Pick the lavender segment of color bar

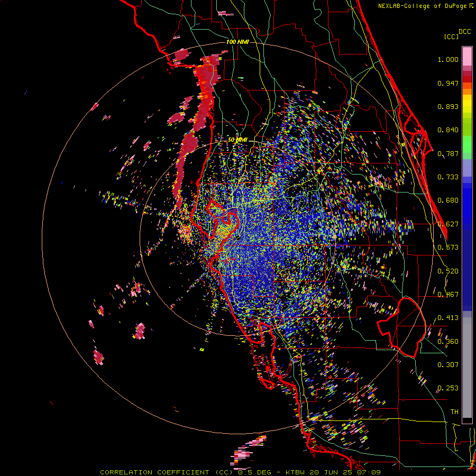tap(467, 168)
